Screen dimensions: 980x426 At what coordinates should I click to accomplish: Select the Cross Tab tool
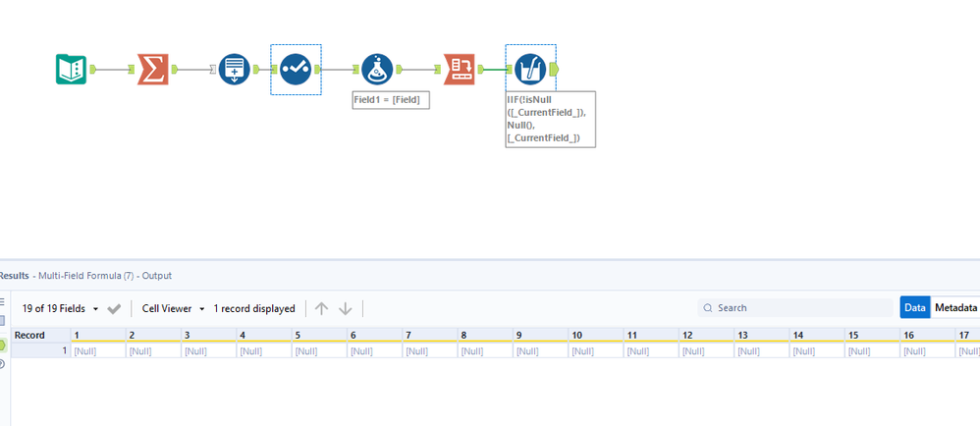(x=460, y=70)
